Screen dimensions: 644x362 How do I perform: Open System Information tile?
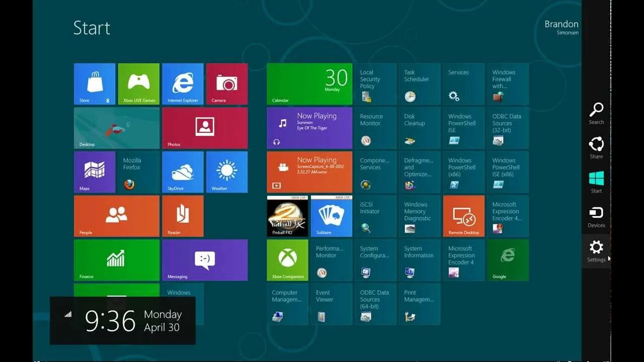(x=420, y=260)
